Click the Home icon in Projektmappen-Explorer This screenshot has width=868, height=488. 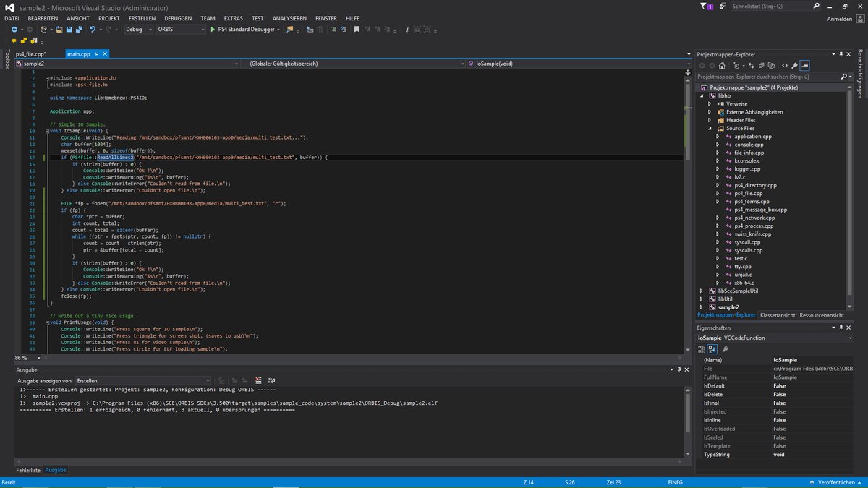[x=722, y=65]
